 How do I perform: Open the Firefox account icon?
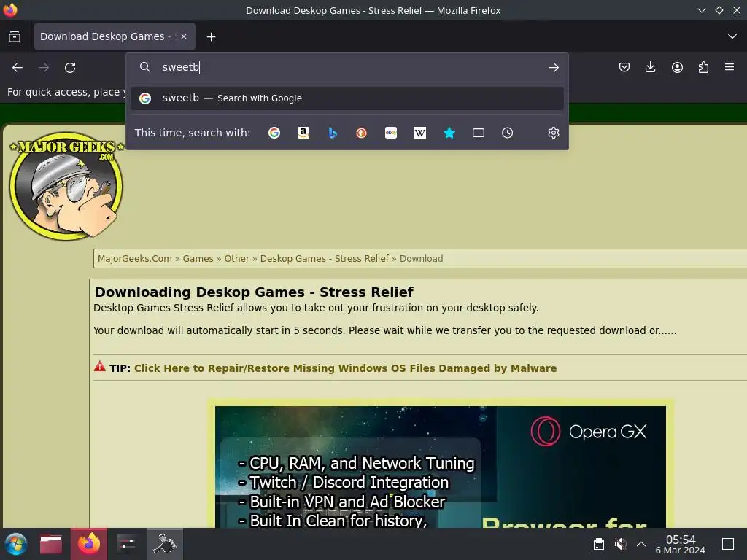(677, 68)
